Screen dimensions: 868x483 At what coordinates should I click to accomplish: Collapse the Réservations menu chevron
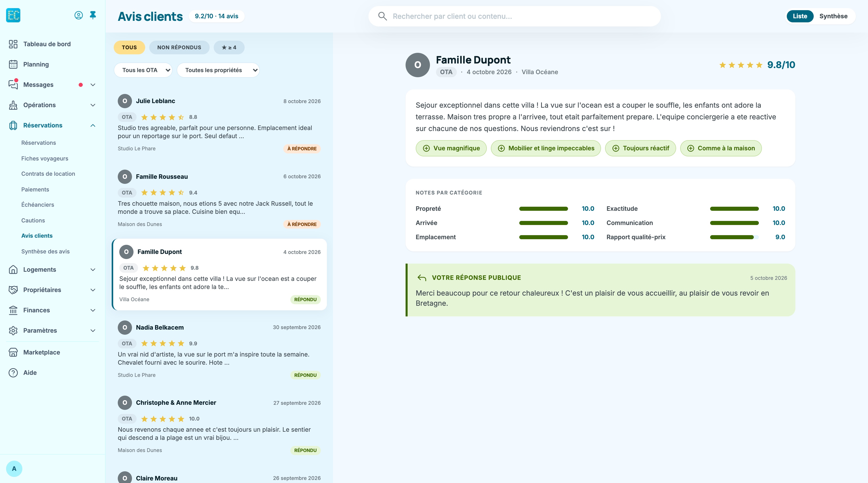click(x=93, y=125)
